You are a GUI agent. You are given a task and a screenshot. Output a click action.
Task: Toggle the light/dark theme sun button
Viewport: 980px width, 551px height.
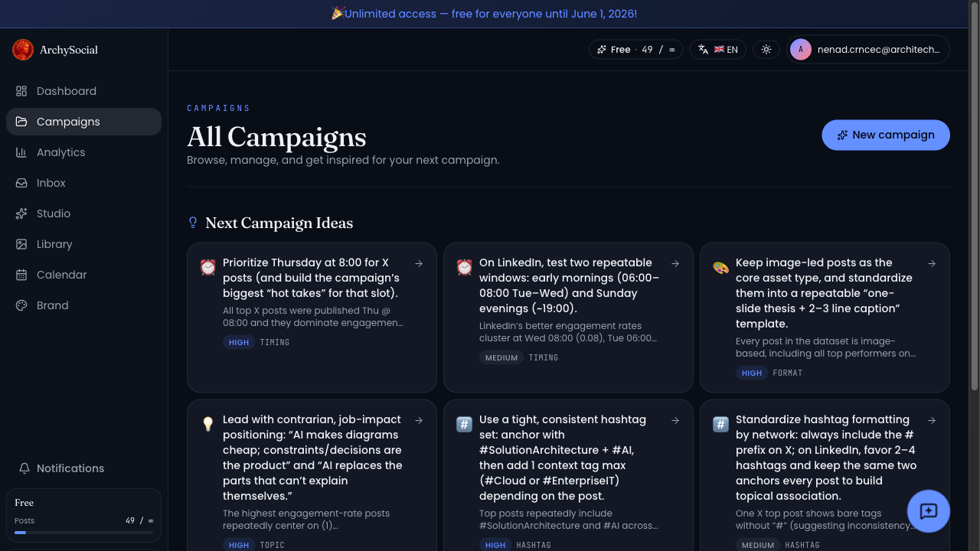766,50
